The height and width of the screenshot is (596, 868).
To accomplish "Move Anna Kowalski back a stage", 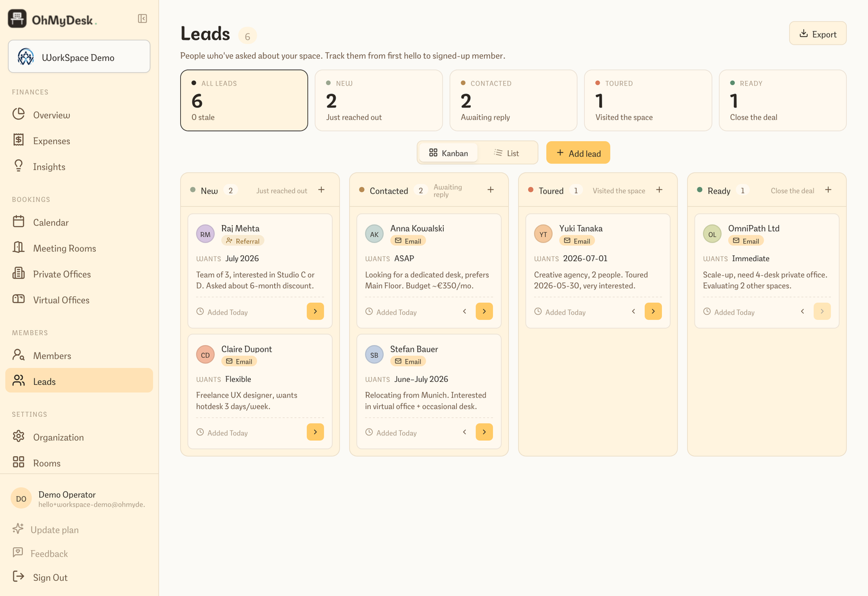I will [465, 311].
